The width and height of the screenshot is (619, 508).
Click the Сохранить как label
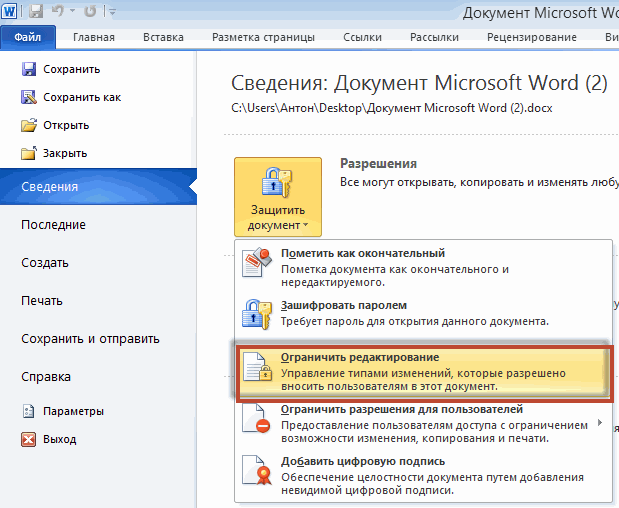[x=82, y=97]
